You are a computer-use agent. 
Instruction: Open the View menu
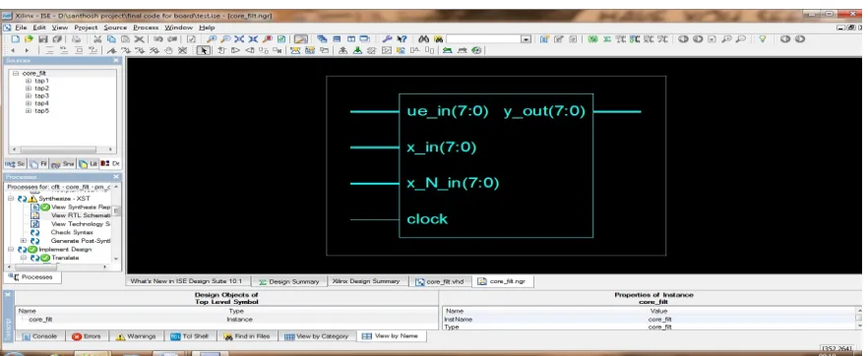[x=60, y=28]
